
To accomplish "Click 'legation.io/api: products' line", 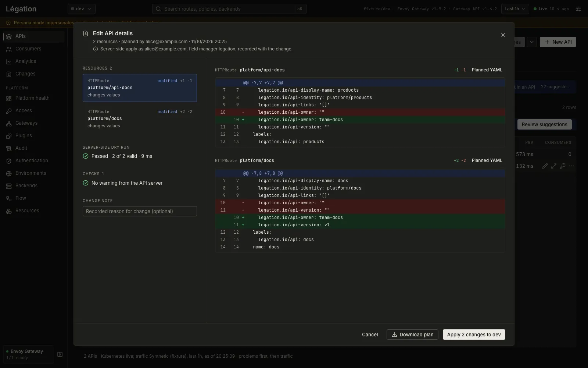I will pos(360,142).
